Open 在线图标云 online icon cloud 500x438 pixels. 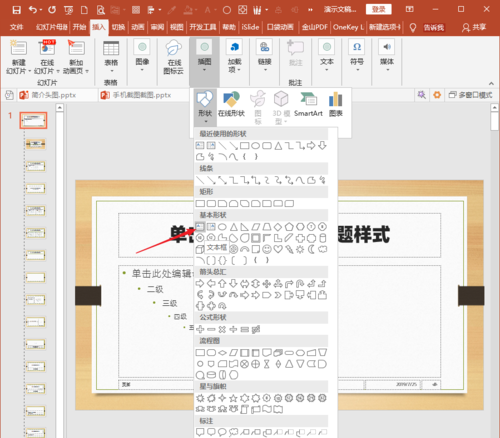(x=173, y=57)
